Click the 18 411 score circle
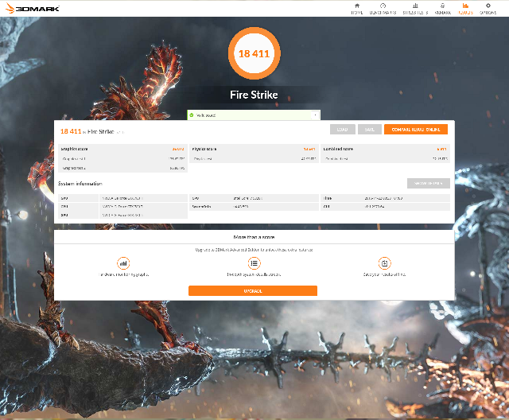Image resolution: width=509 pixels, height=420 pixels. point(254,53)
